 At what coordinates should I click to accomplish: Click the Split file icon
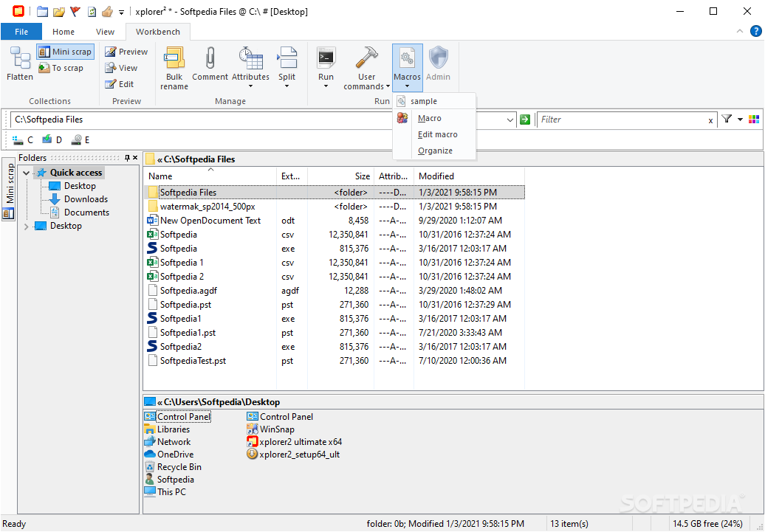[287, 58]
